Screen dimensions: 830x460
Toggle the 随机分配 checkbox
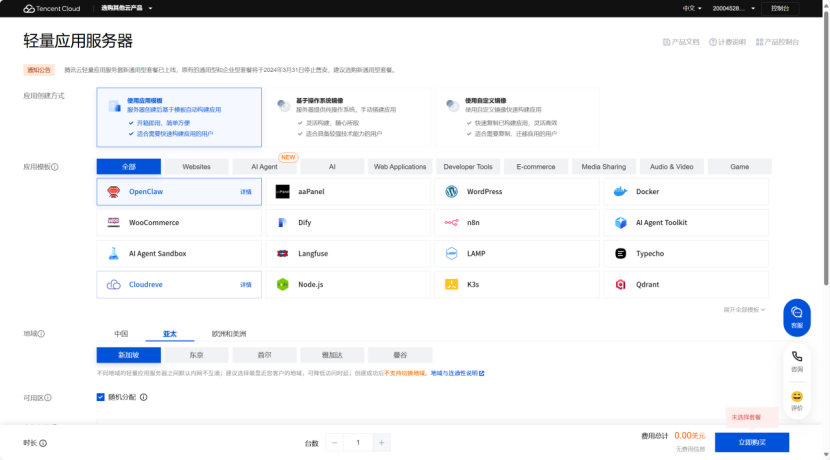pos(101,397)
